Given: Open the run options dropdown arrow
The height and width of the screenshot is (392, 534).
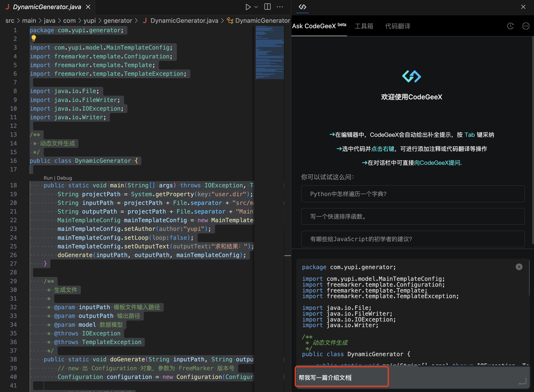Looking at the screenshot, I should pyautogui.click(x=256, y=7).
